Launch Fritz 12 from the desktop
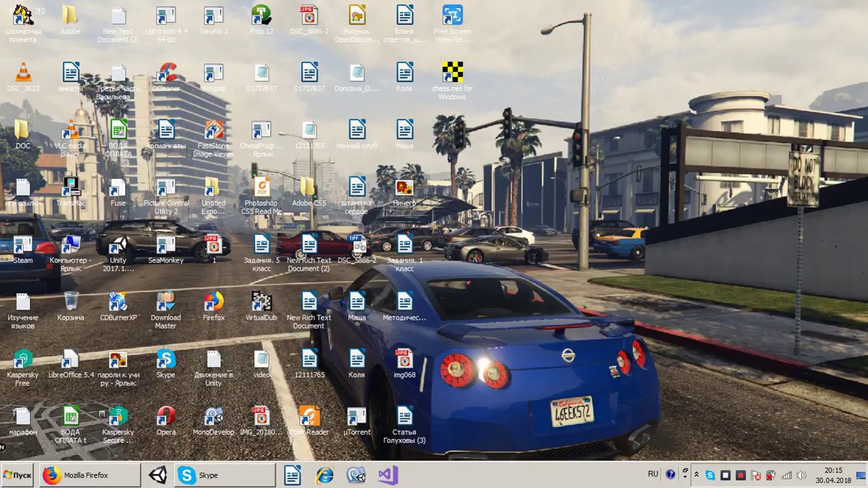The height and width of the screenshot is (488, 868). (x=261, y=20)
